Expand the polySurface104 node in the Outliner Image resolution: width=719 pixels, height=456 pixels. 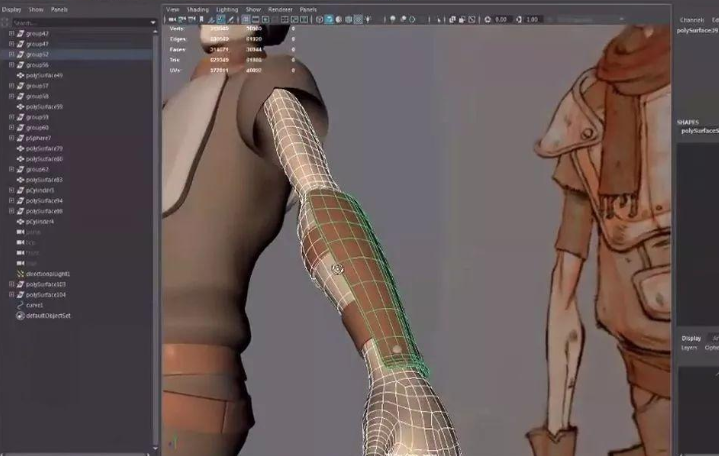click(11, 295)
